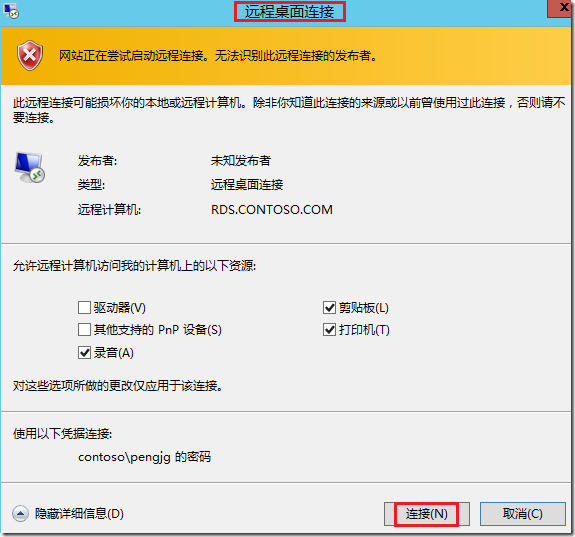
Task: Enable 其他支持的 PnP 设备(S) checkbox
Action: point(84,329)
